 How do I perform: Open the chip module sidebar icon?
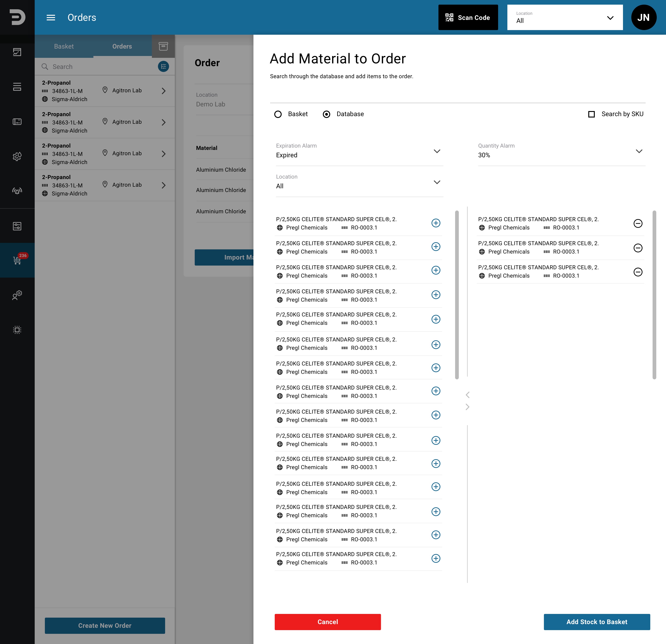[x=17, y=330]
